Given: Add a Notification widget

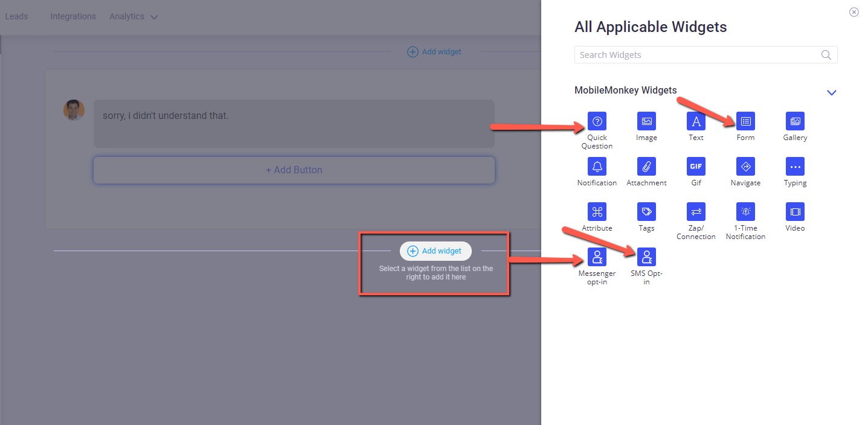Looking at the screenshot, I should (x=597, y=167).
